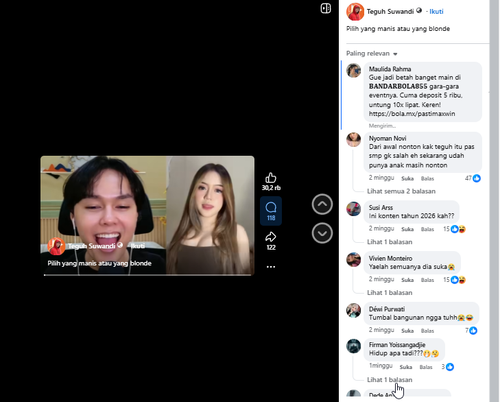Click 2 minggu timestamp on Nyoman Novi's comment
The width and height of the screenshot is (500, 402).
click(381, 178)
